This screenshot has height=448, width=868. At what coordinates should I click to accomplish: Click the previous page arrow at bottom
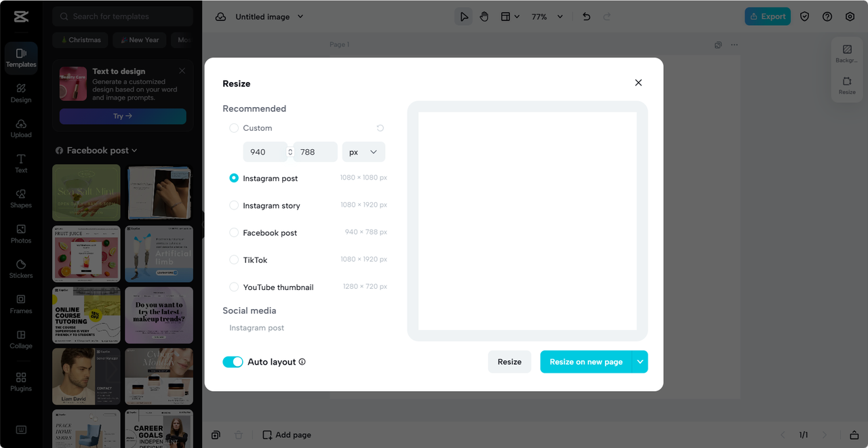coord(783,435)
